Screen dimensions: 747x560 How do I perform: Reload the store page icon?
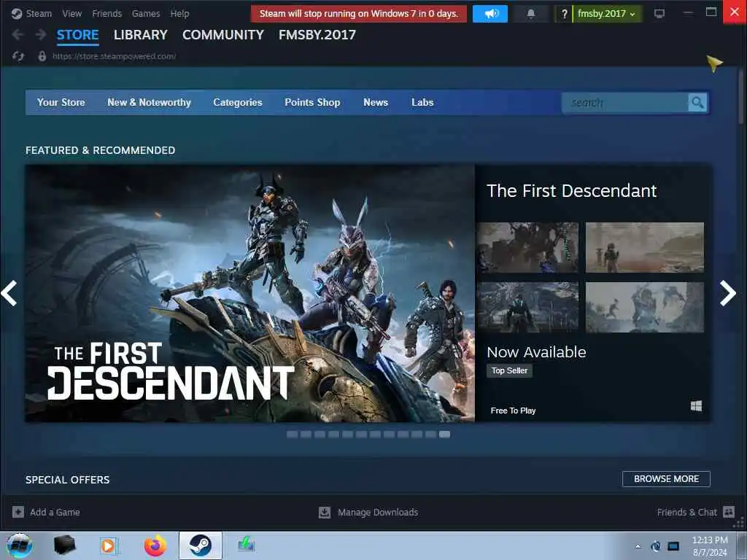coord(18,56)
